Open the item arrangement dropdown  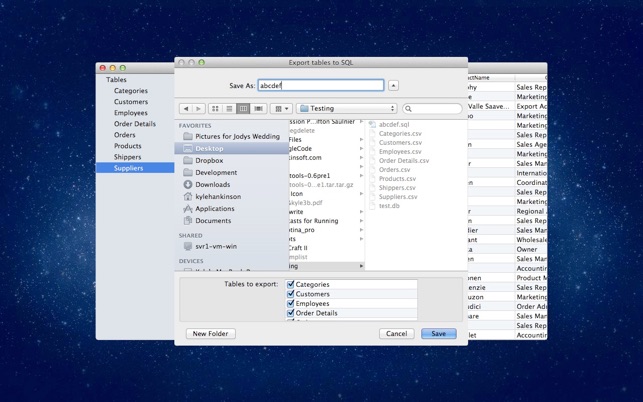[x=282, y=108]
